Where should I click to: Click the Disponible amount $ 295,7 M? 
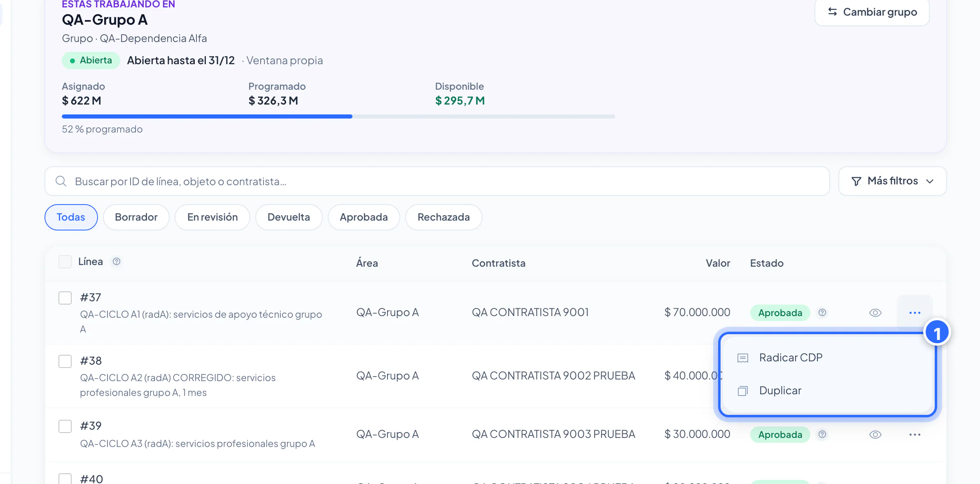pyautogui.click(x=460, y=101)
